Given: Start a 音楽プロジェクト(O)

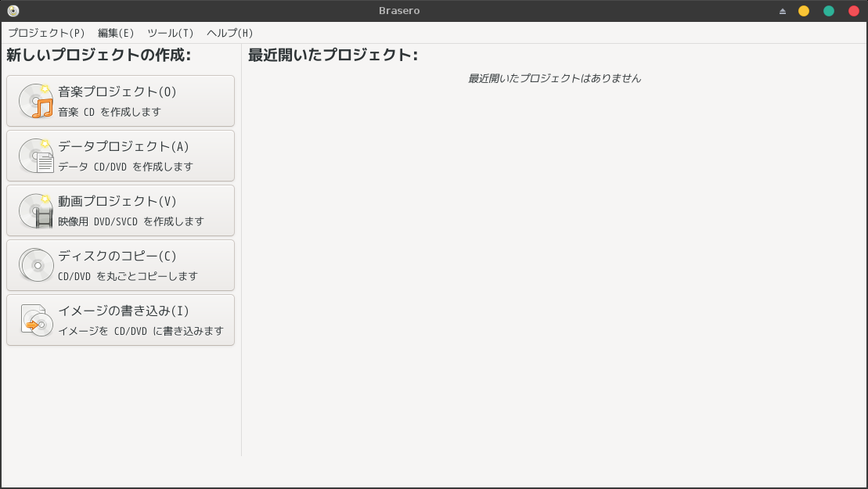Looking at the screenshot, I should coord(121,101).
